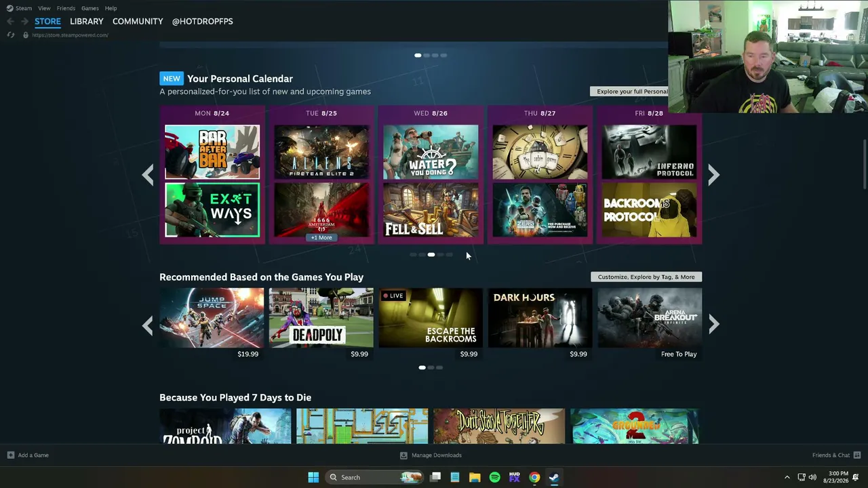Open File Explorer from the taskbar
Screen dimensions: 868x488
(475, 477)
